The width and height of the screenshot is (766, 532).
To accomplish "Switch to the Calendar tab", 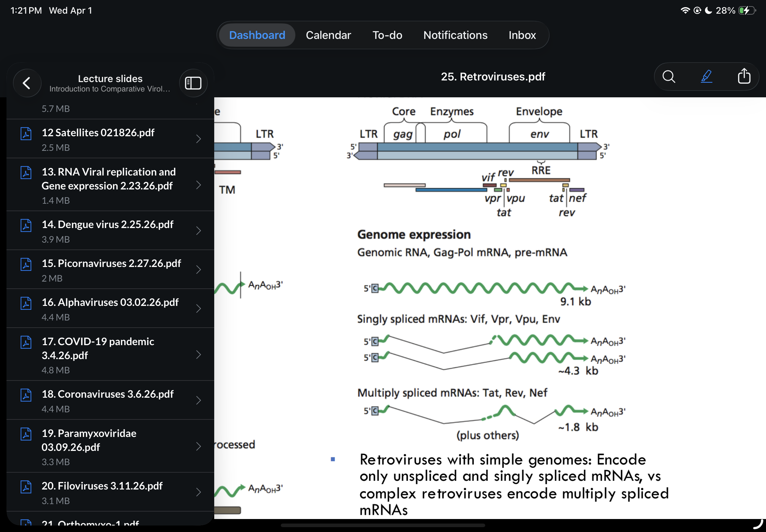I will point(328,35).
